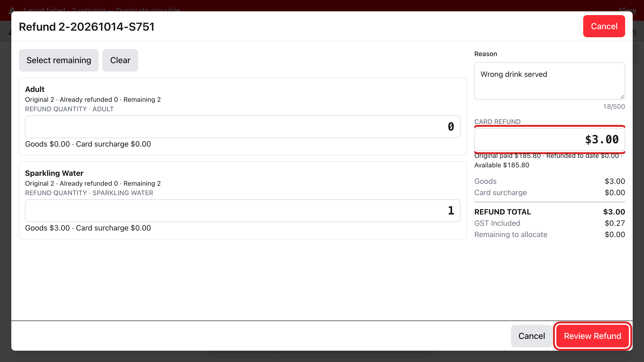Viewport: 644px width, 362px height.
Task: Click the 'REFUND QUANTITY · SPARKLING WATER' label
Action: 89,193
